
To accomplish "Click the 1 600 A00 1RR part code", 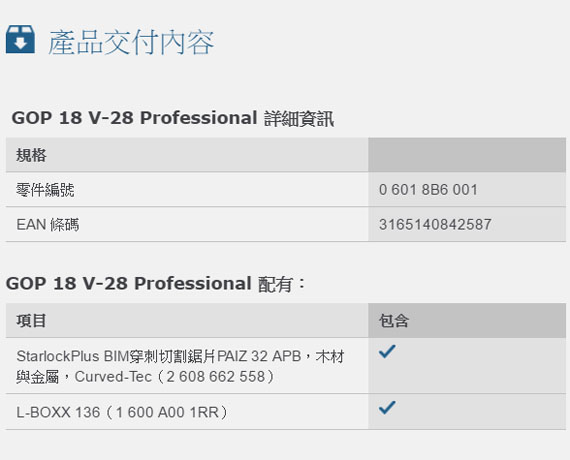I will click(167, 412).
